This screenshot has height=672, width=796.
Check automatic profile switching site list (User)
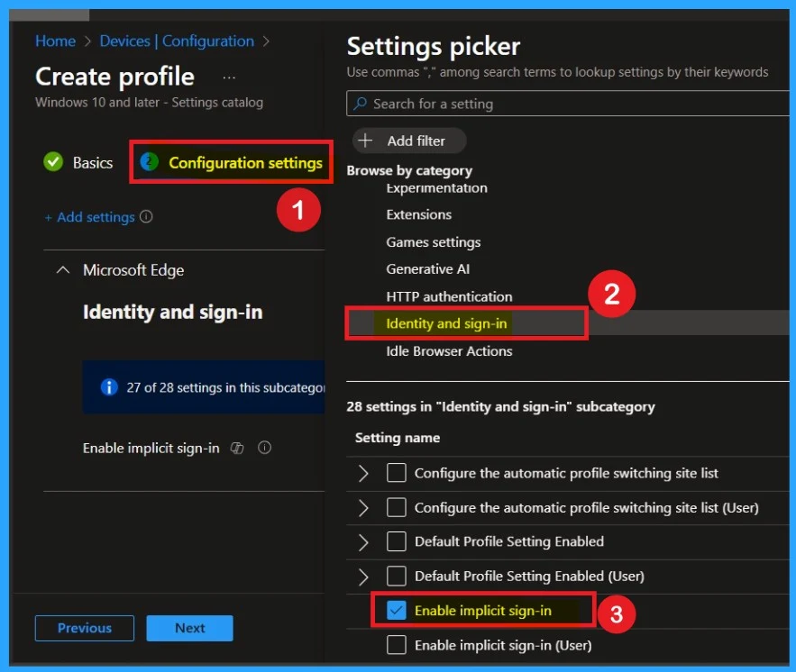(397, 507)
